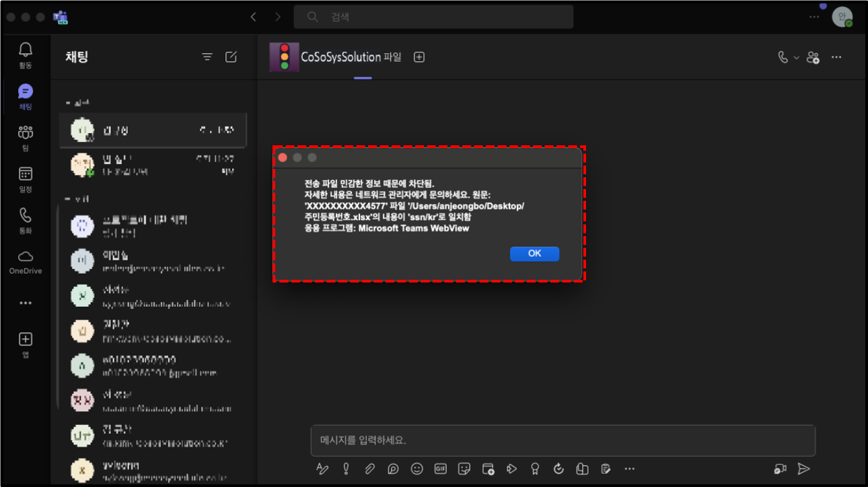Attach a file using the paperclip icon
Viewport: 868px width, 487px height.
coord(369,469)
